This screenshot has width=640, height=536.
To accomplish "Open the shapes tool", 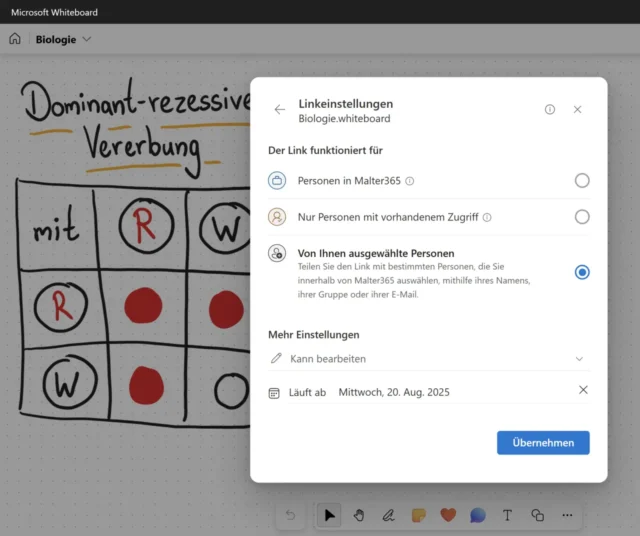I will [537, 515].
